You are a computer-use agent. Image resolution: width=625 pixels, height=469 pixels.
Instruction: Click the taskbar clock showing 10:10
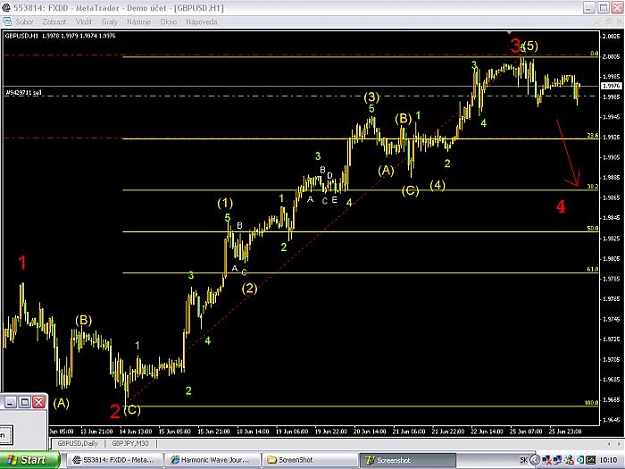608,460
